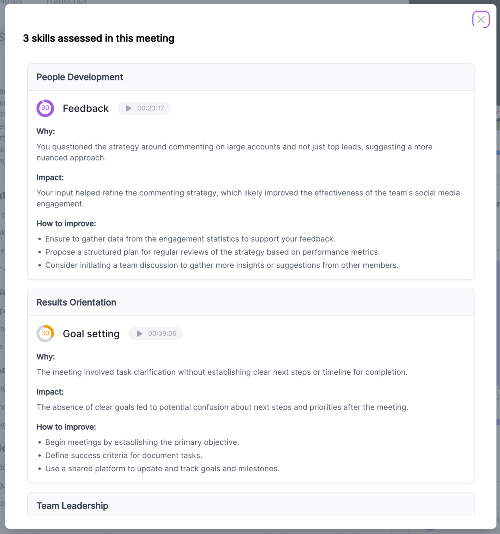Click the Feedback 'Why' explanation paragraph
Image resolution: width=500 pixels, height=534 pixels.
pyautogui.click(x=234, y=152)
